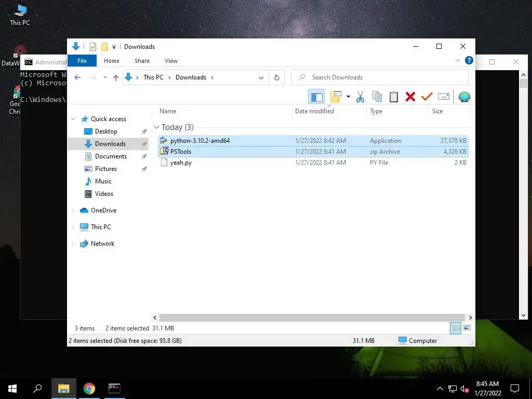
Task: Select Videos in the navigation pane
Action: [x=104, y=194]
